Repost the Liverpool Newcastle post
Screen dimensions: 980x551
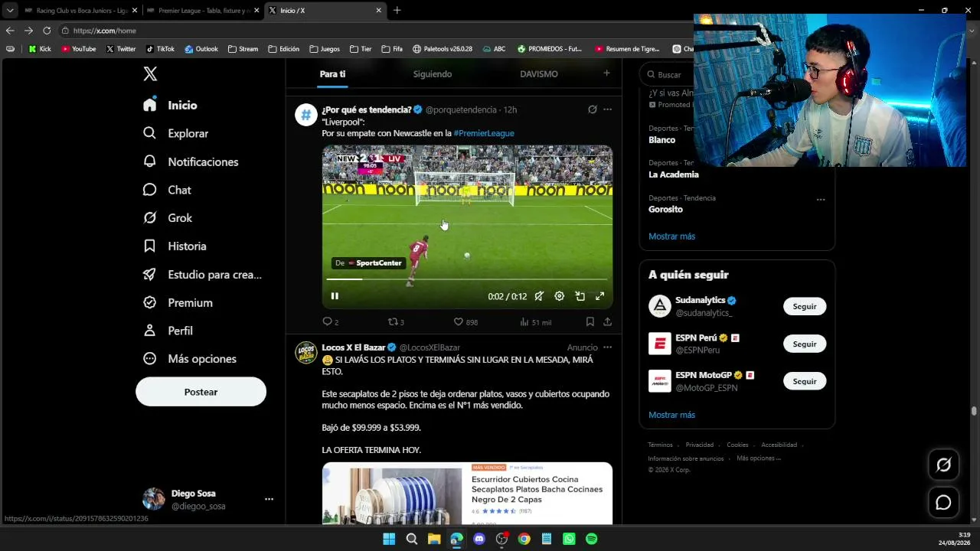click(x=395, y=321)
